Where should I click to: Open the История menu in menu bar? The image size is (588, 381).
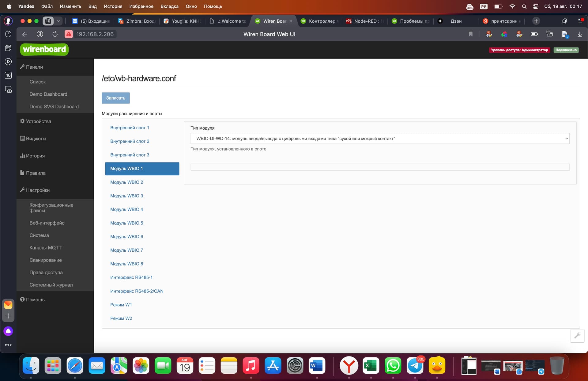tap(113, 6)
